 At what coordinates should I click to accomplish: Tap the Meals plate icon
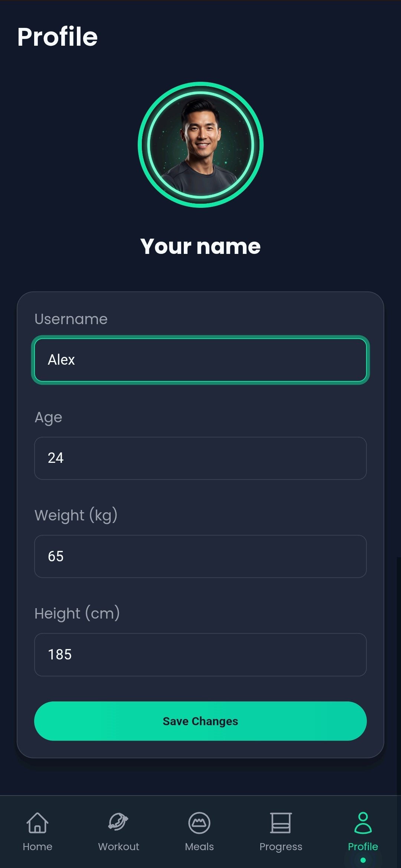199,823
